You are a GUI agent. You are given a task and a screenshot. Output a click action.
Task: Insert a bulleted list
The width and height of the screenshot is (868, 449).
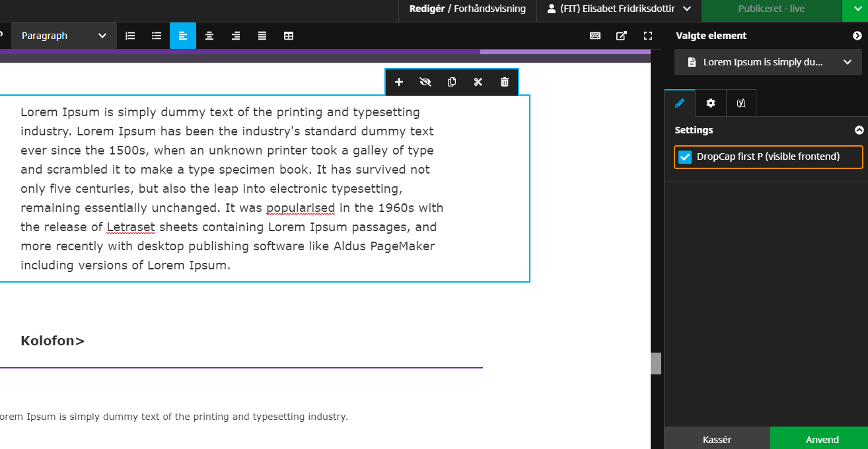click(x=157, y=36)
